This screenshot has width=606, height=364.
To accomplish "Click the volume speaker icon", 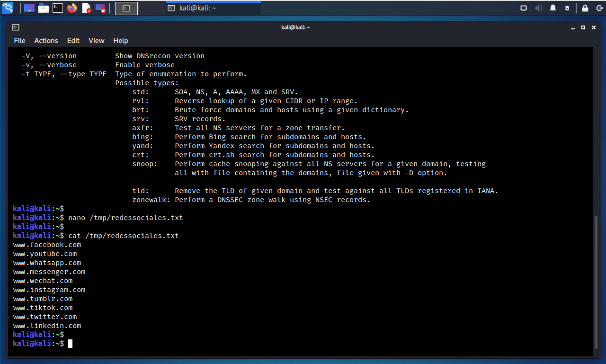I will [538, 8].
